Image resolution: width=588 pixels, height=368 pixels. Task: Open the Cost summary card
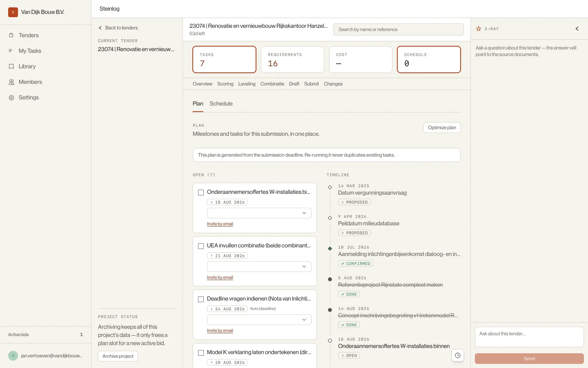[x=361, y=60]
